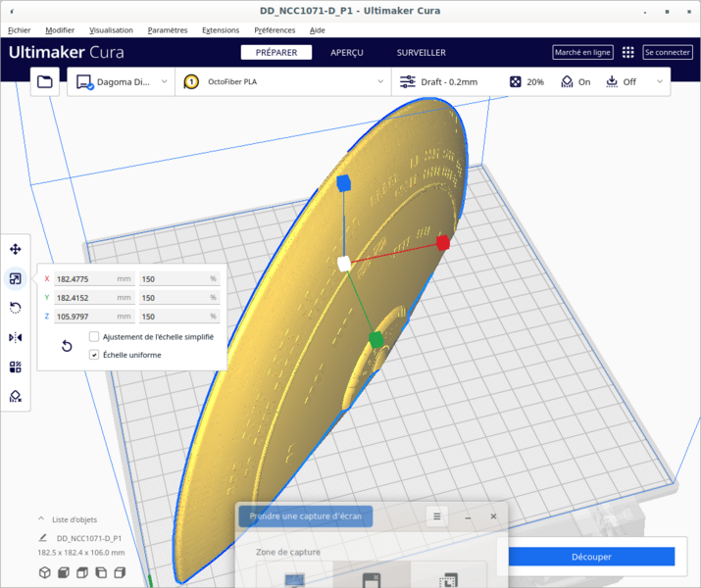Click the 3D perspective view cube icon

(45, 572)
